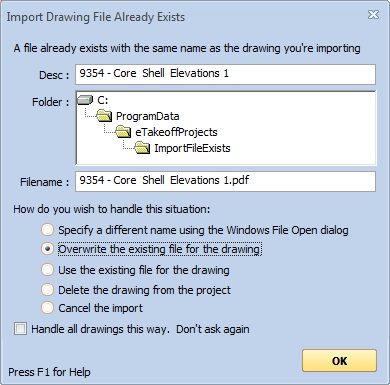Click into the Filename text field
The image size is (390, 385).
[225, 181]
